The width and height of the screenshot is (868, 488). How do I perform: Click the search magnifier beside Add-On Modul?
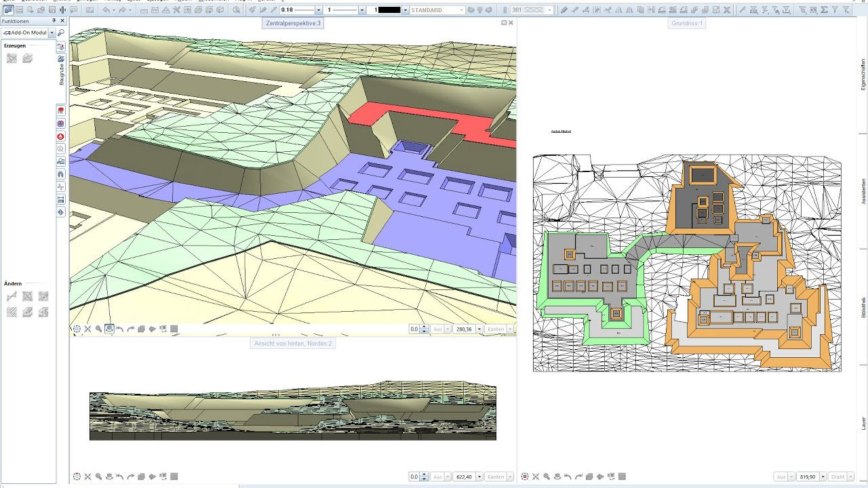[x=61, y=33]
